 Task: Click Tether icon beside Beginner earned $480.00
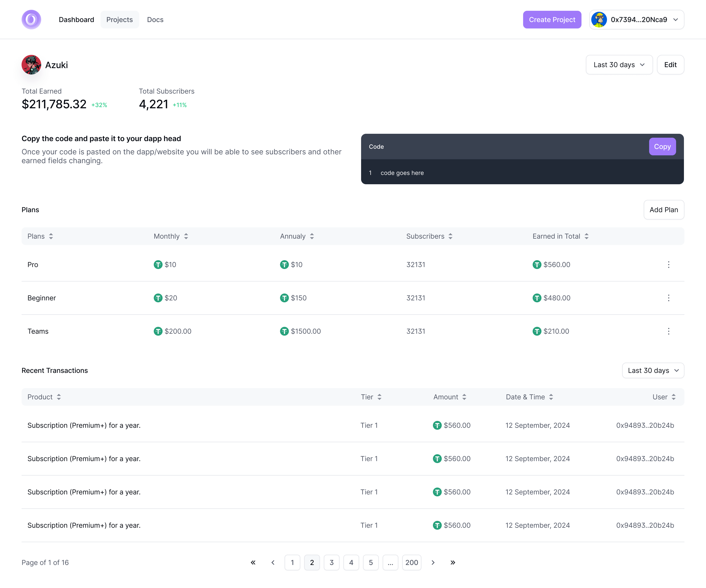pos(537,298)
